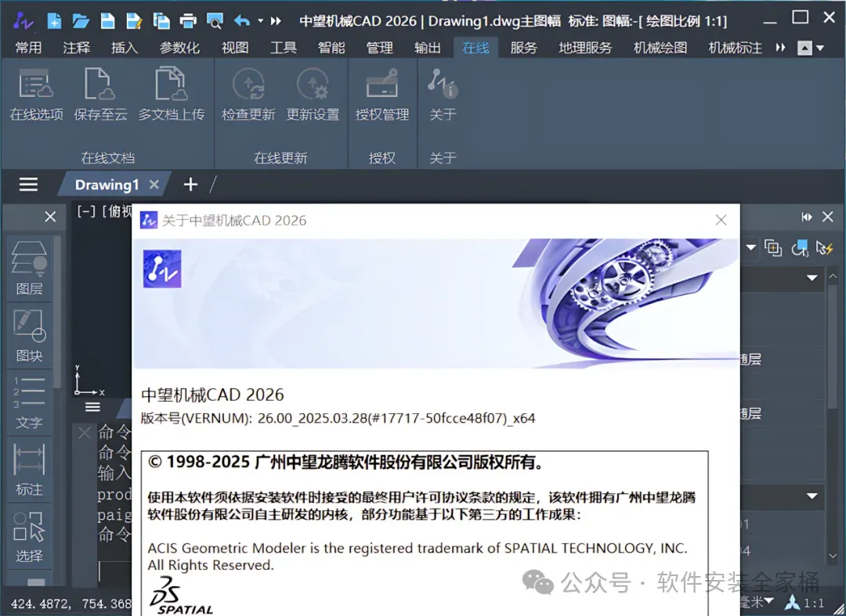Open 在线选项 online options
Screen dimensions: 846x616
point(36,94)
